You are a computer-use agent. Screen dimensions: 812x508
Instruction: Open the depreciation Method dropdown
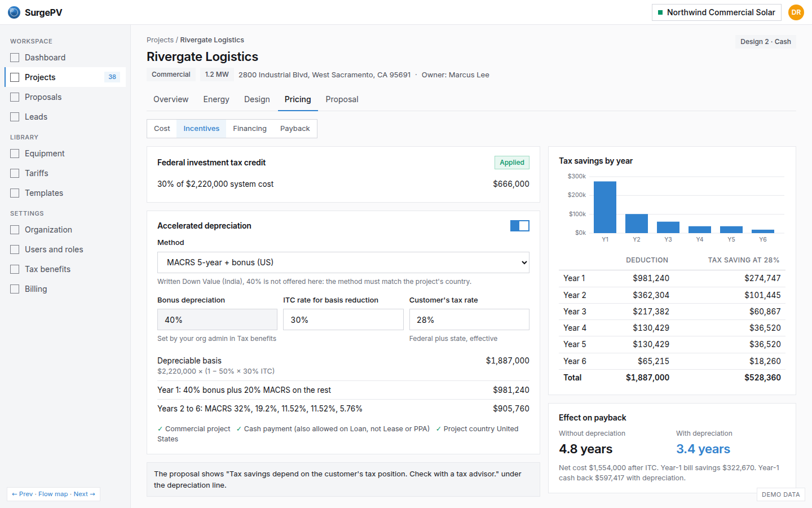tap(343, 262)
